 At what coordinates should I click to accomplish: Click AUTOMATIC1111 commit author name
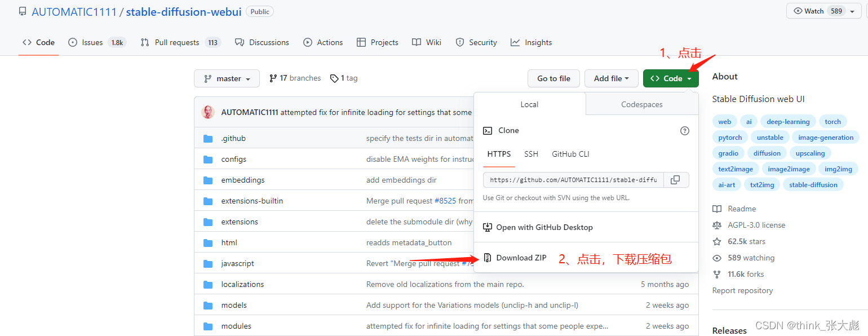[250, 112]
